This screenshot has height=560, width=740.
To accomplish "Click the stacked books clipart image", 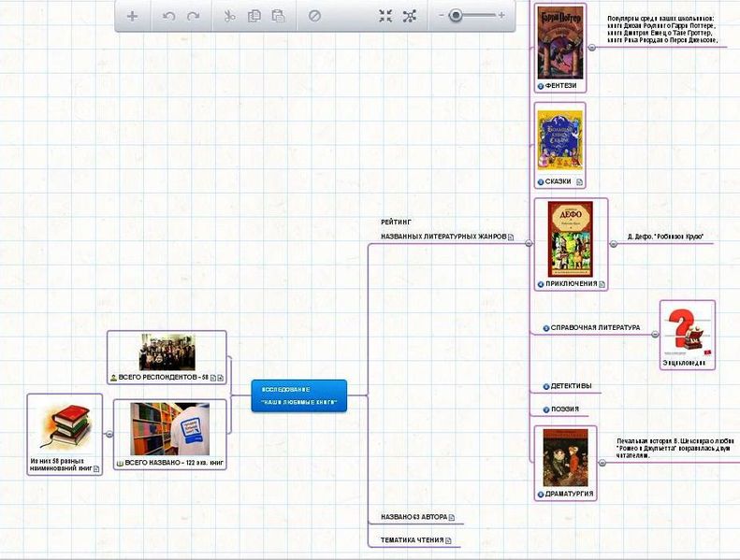I will click(65, 427).
